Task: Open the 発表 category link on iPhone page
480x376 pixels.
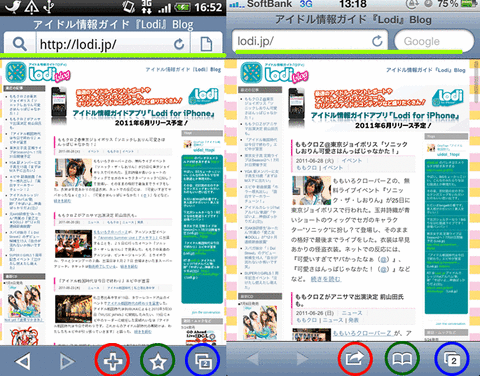Action: pos(354,320)
